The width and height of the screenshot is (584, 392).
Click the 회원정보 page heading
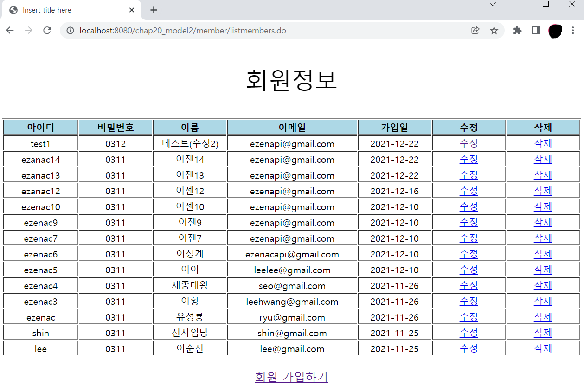[292, 80]
